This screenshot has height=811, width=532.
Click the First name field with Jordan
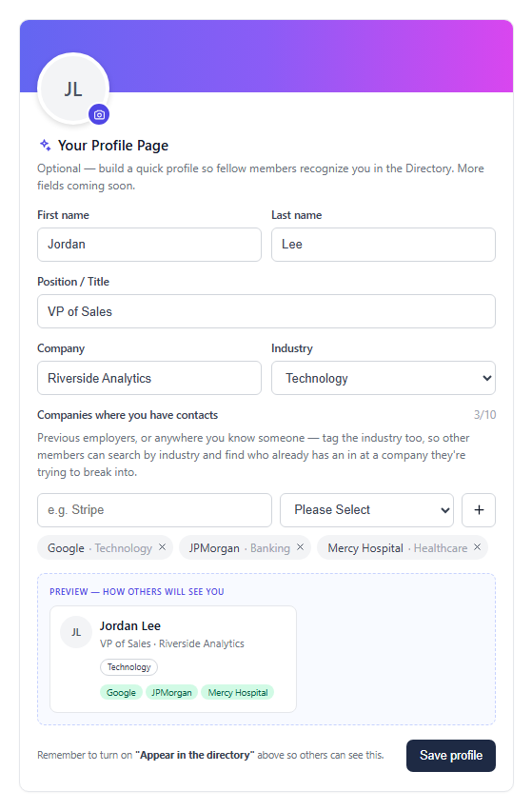(x=149, y=245)
